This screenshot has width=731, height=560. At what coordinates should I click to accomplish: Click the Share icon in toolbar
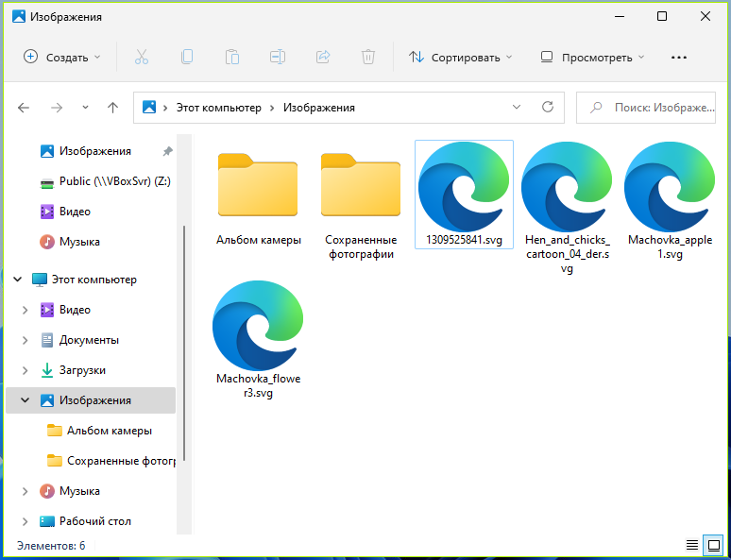(323, 57)
